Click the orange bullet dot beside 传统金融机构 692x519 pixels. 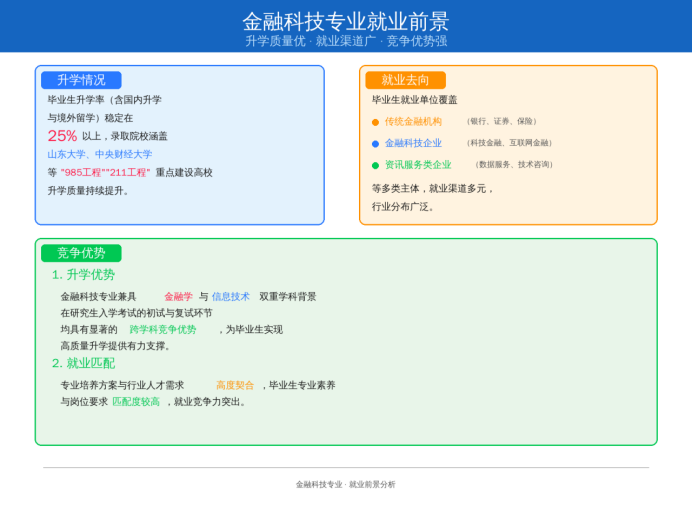[376, 122]
